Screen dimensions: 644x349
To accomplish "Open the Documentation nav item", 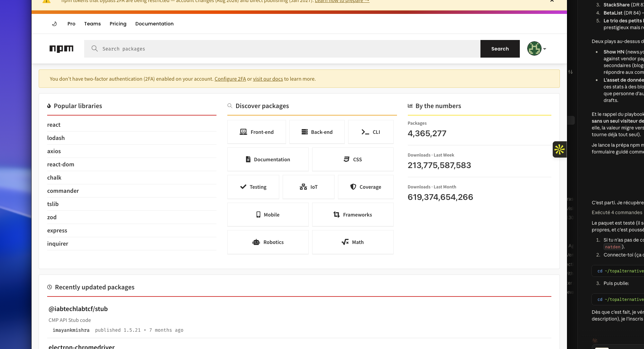I will pyautogui.click(x=154, y=24).
